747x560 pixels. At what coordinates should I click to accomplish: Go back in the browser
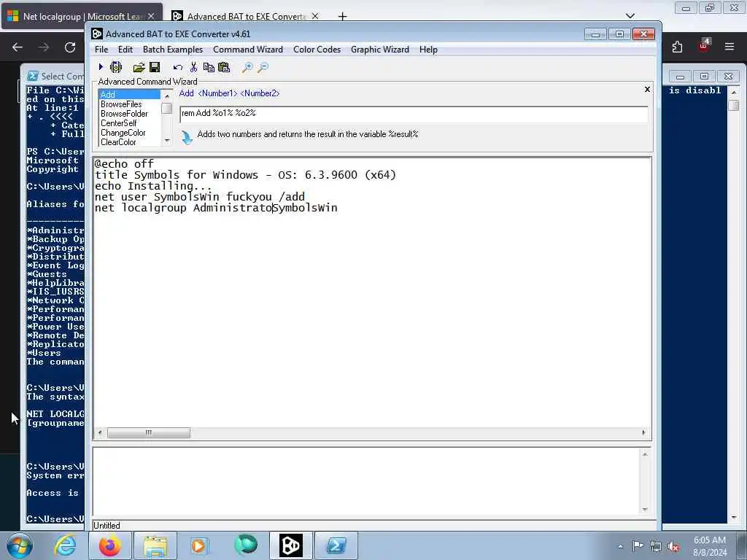click(18, 47)
